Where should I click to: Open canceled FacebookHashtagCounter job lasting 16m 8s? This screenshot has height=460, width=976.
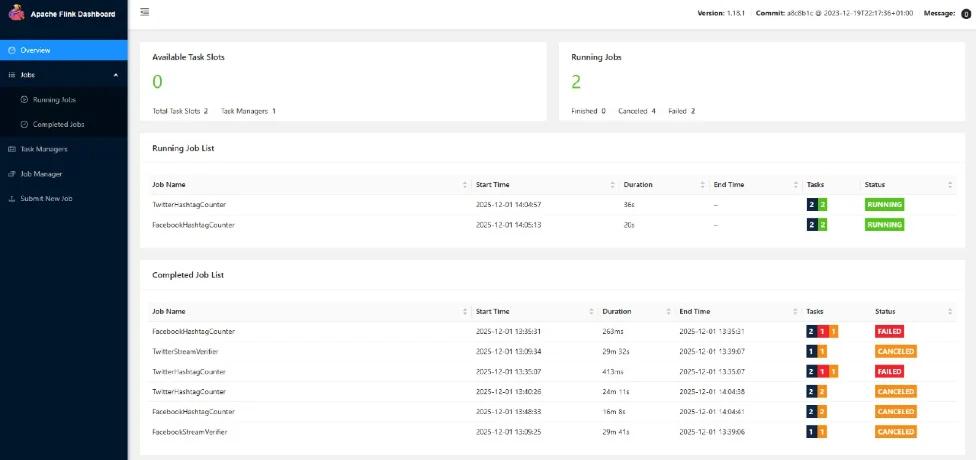click(x=194, y=411)
